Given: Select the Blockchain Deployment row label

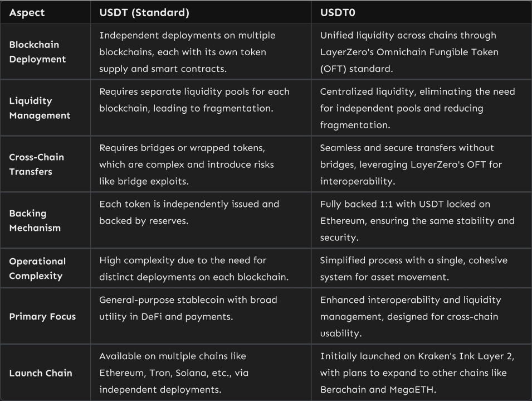Looking at the screenshot, I should tap(37, 52).
